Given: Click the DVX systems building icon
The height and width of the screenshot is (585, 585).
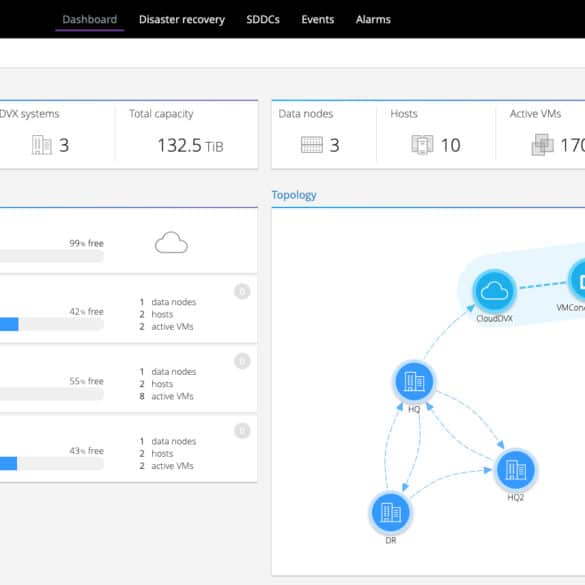Looking at the screenshot, I should [41, 145].
